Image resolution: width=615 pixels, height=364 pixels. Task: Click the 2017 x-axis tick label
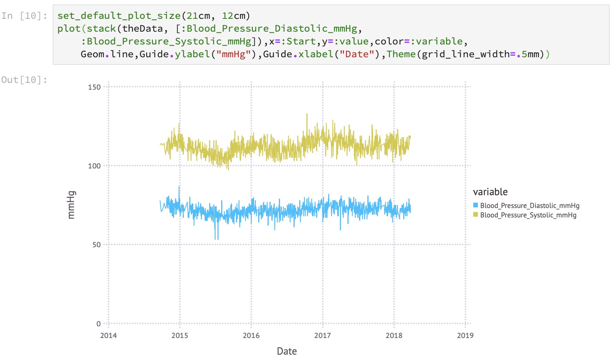click(x=323, y=335)
